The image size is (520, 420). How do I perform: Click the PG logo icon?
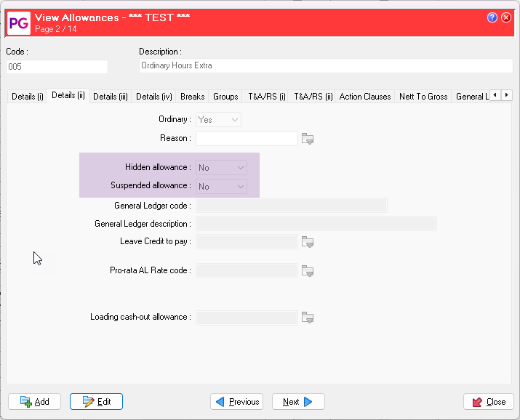[x=18, y=23]
